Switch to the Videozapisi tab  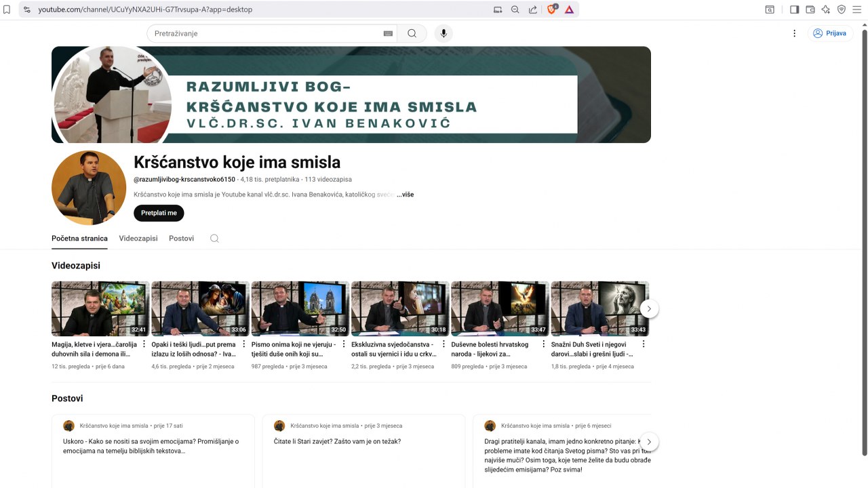[x=138, y=239]
